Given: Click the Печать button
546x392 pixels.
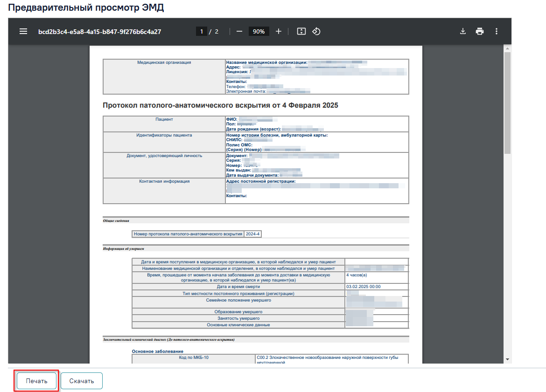Looking at the screenshot, I should [x=36, y=381].
